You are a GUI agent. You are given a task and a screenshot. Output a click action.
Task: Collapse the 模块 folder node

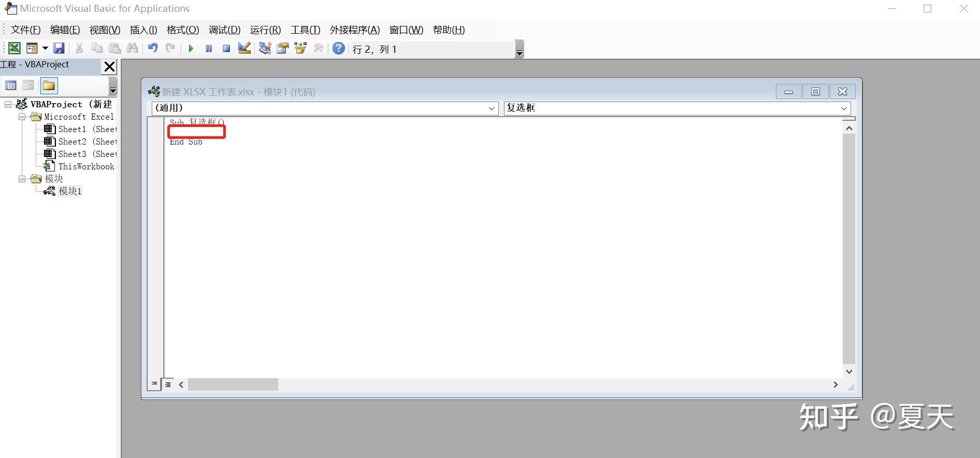tap(22, 179)
